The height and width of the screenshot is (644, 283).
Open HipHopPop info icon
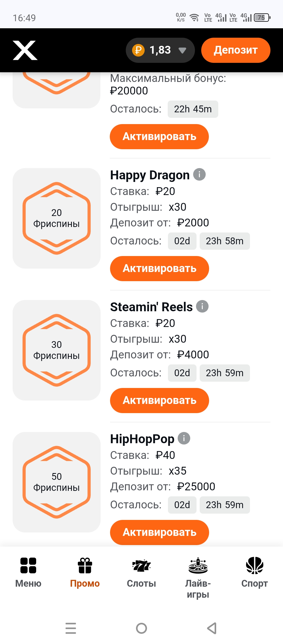(x=184, y=438)
